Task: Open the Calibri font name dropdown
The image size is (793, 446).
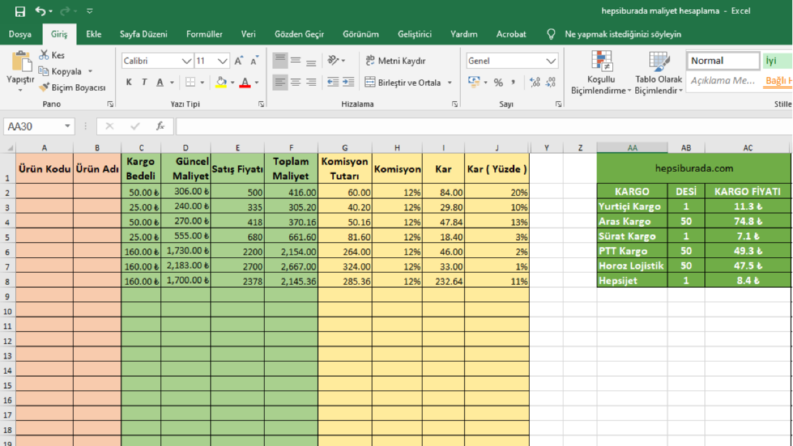Action: (x=187, y=61)
